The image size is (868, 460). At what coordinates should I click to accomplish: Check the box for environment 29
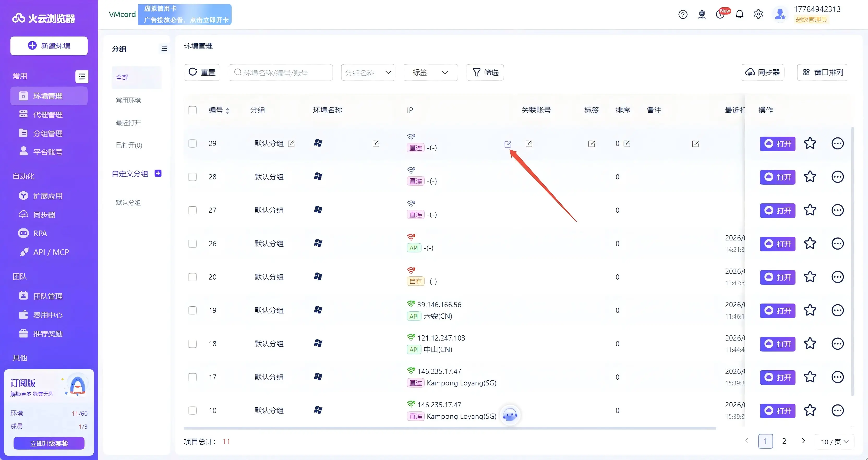tap(192, 144)
